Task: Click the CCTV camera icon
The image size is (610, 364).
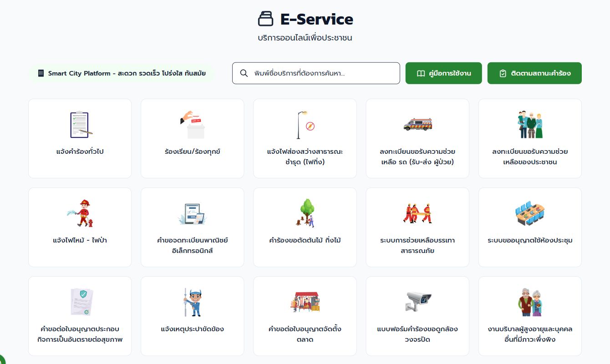Action: coord(417,302)
